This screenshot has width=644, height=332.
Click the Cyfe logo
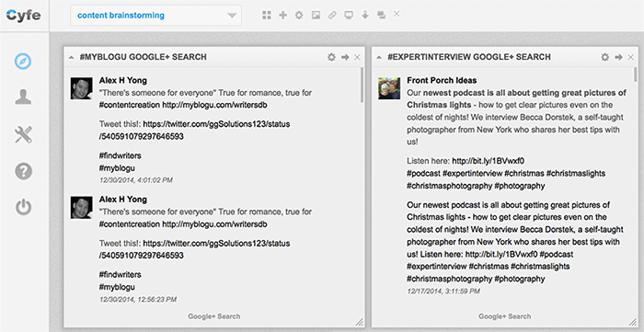[23, 16]
